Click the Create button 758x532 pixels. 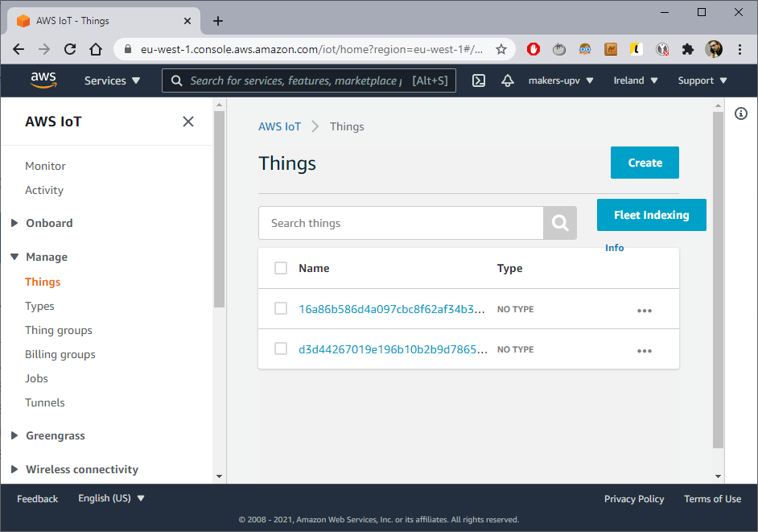[645, 163]
